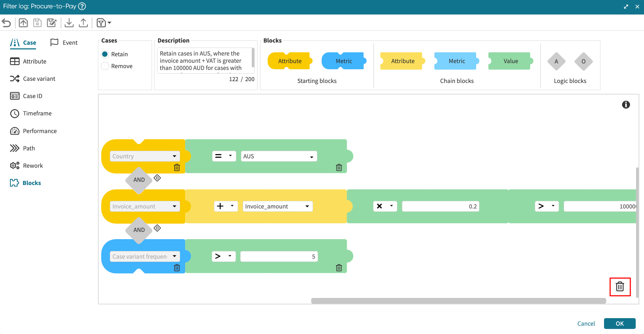This screenshot has height=334, width=644.
Task: Toggle the first AND logic block
Action: 139,180
